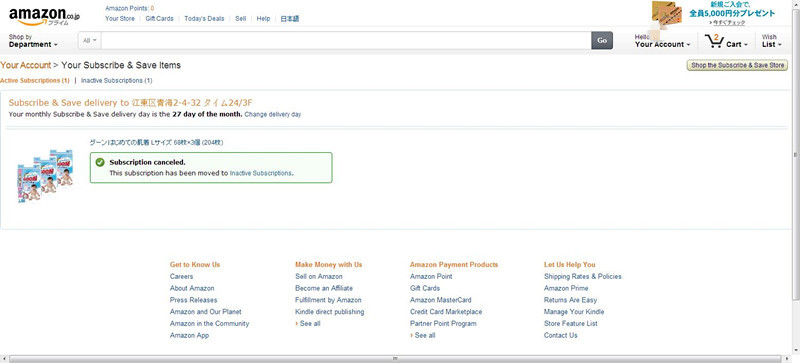Open Today's Deals link

tap(204, 18)
